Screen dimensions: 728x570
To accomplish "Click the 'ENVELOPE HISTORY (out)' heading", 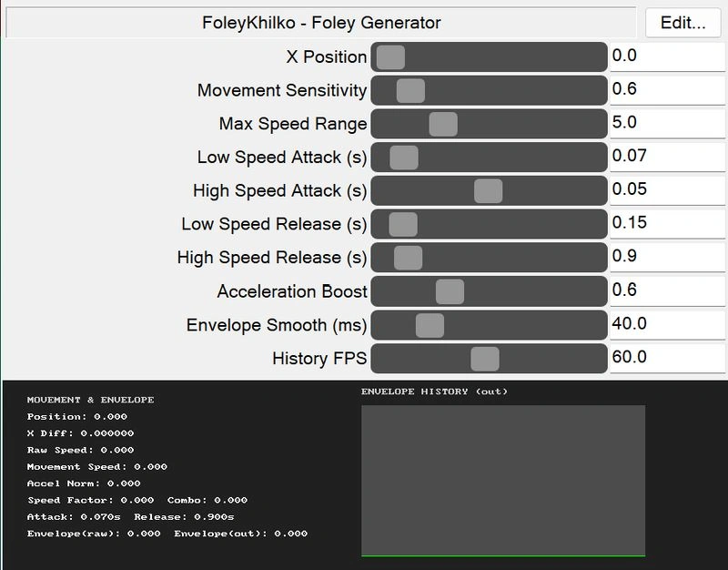I will click(435, 392).
